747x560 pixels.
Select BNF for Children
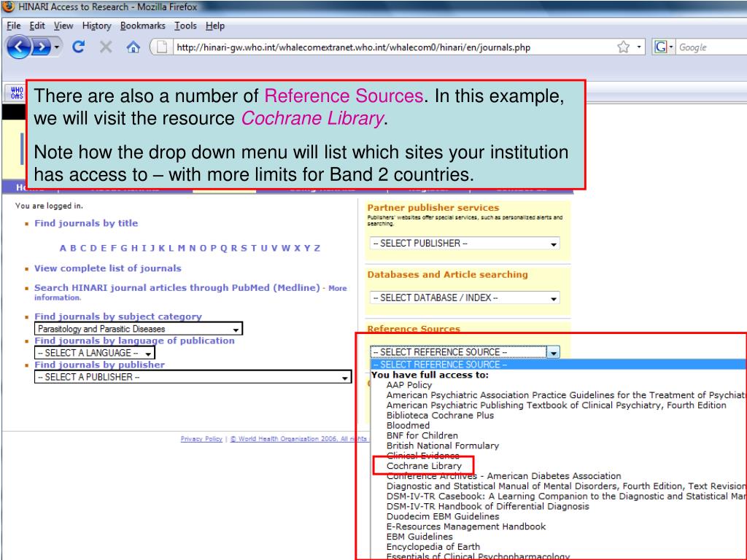coord(422,435)
